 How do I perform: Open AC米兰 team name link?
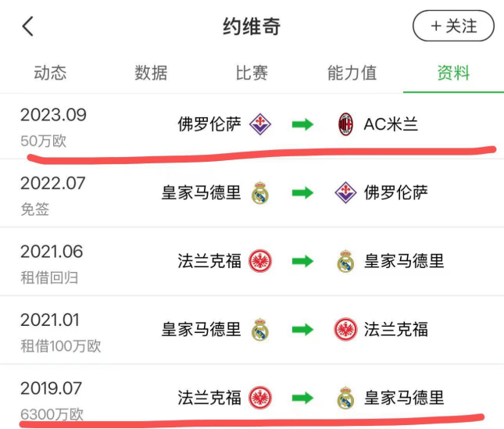pos(391,124)
